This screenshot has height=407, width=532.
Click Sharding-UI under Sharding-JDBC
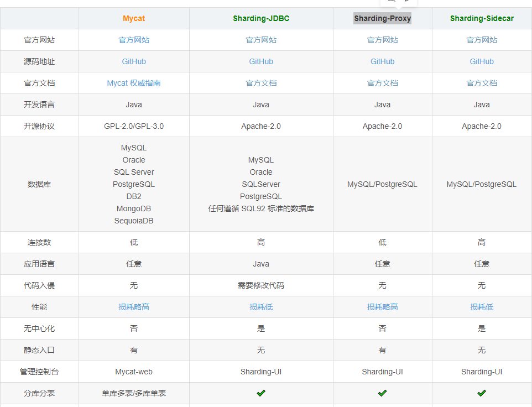coord(261,372)
